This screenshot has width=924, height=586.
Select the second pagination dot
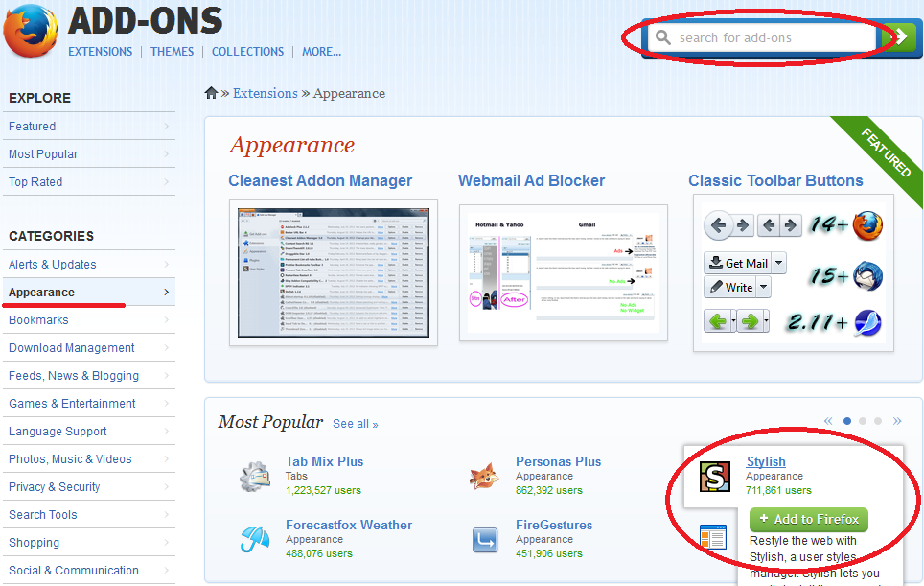click(x=862, y=420)
